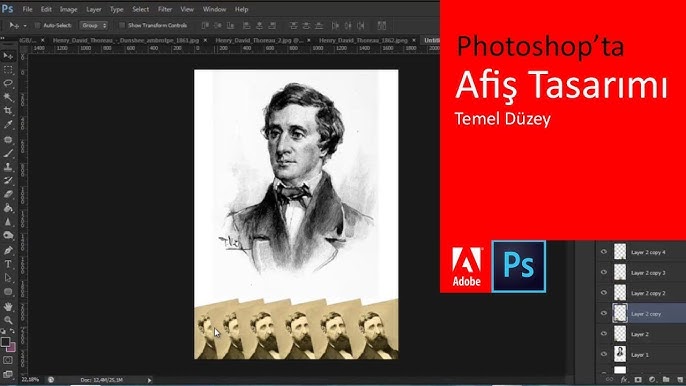Create new adjustment layer

tap(652, 379)
